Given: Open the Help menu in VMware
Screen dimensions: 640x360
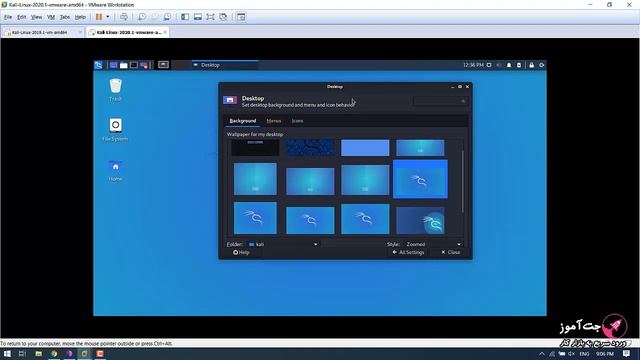Looking at the screenshot, I should click(80, 17).
